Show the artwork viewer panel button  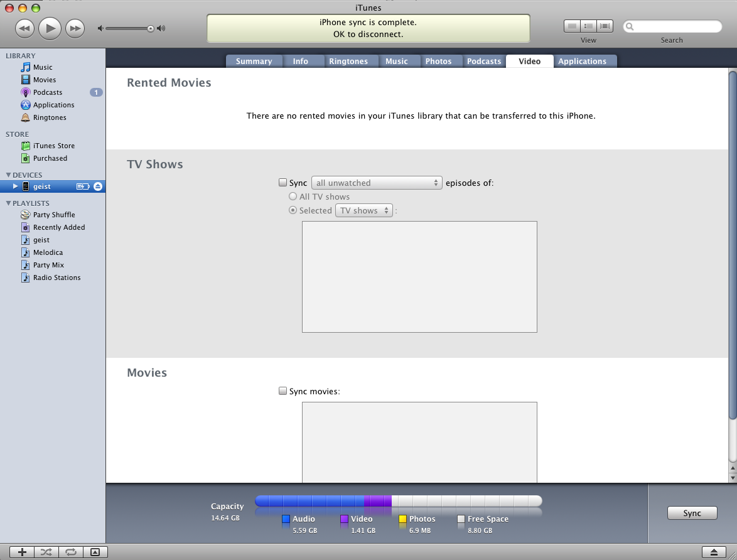tap(95, 552)
